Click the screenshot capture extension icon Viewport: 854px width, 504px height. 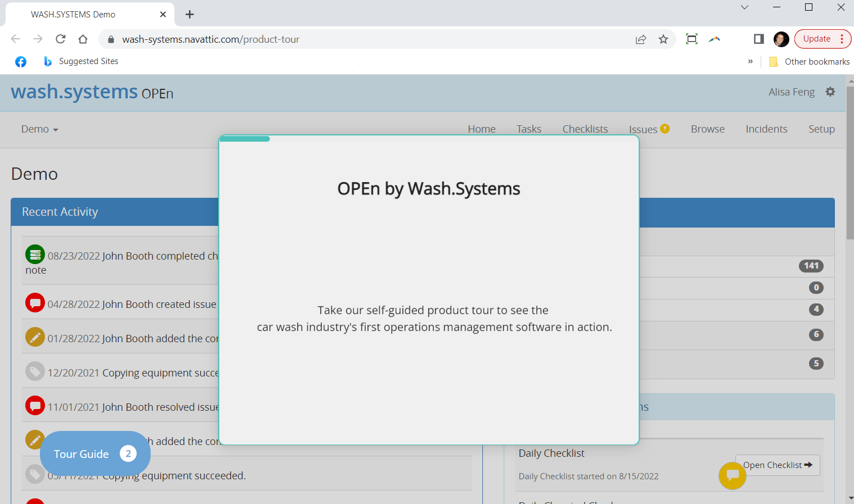692,39
